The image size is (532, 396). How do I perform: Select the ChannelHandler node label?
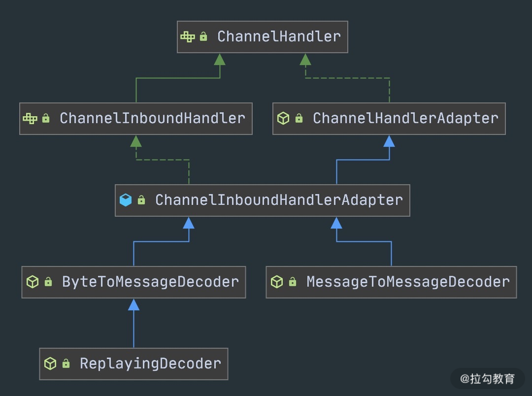pos(279,36)
